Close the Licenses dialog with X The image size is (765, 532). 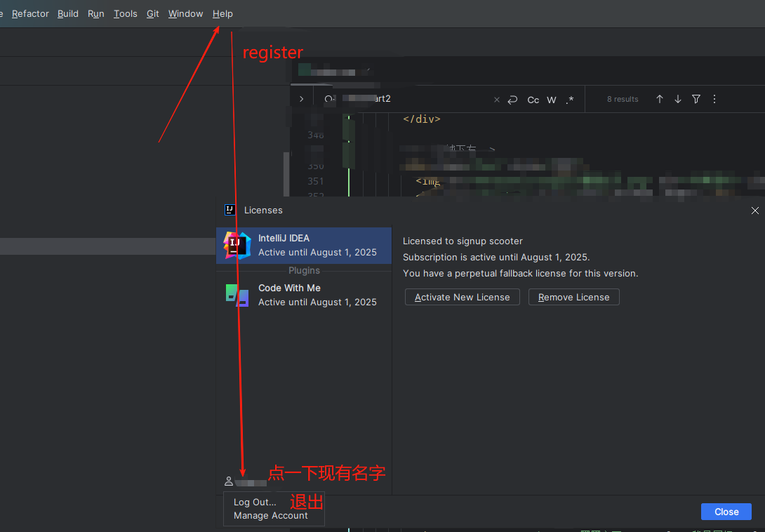(x=754, y=211)
